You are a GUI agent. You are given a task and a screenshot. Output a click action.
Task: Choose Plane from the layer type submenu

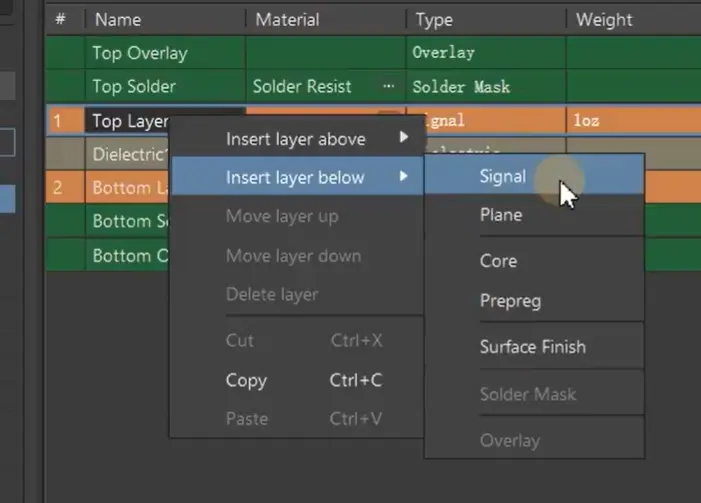coord(500,214)
